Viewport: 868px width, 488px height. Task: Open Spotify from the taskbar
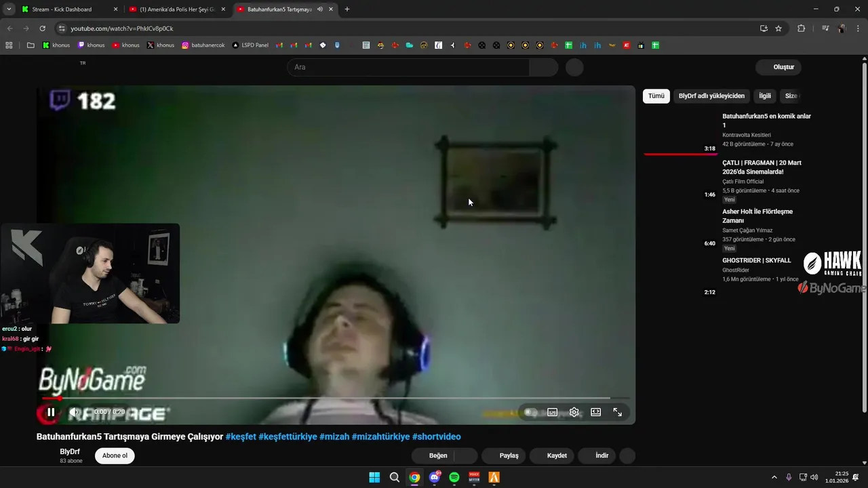pyautogui.click(x=454, y=477)
